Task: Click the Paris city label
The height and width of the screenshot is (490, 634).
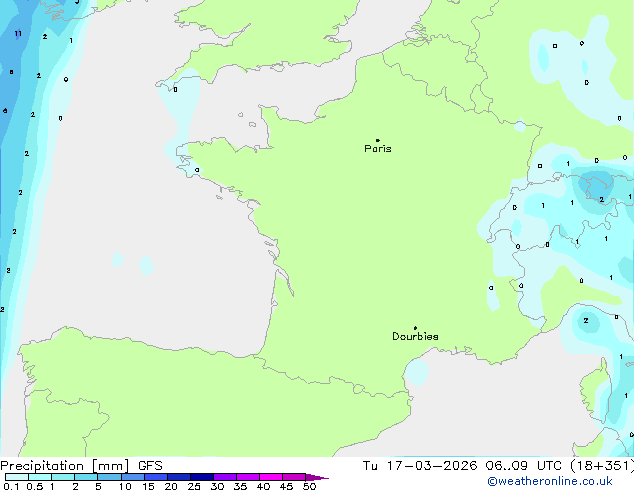Action: coord(378,149)
